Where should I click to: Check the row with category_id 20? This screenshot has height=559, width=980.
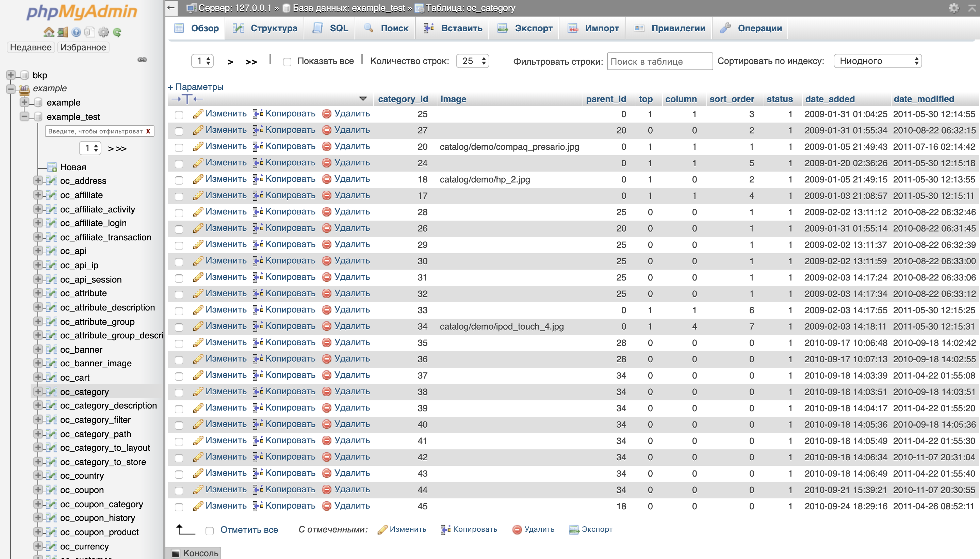point(179,147)
